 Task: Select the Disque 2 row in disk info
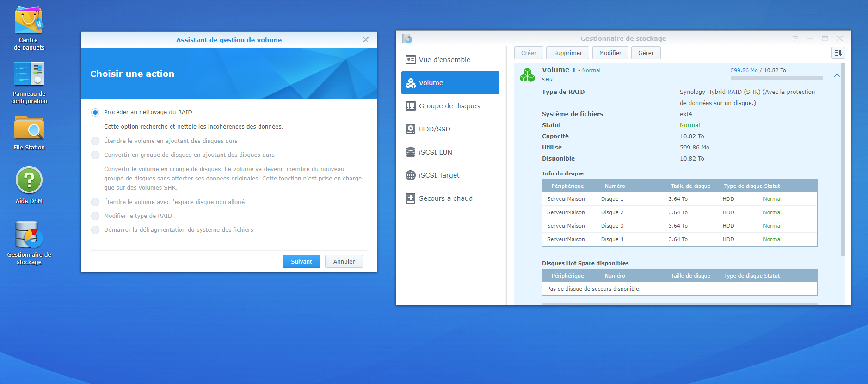coord(680,212)
